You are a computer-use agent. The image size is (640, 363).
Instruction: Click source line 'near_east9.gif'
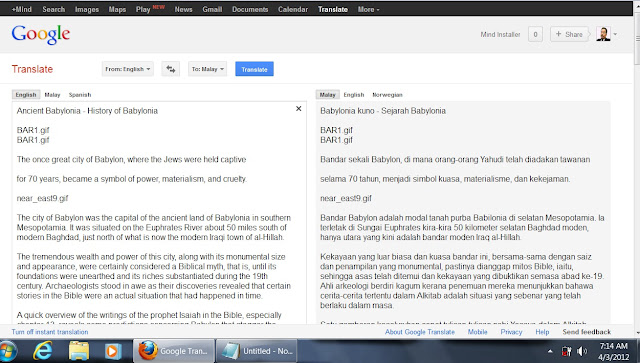click(x=42, y=198)
